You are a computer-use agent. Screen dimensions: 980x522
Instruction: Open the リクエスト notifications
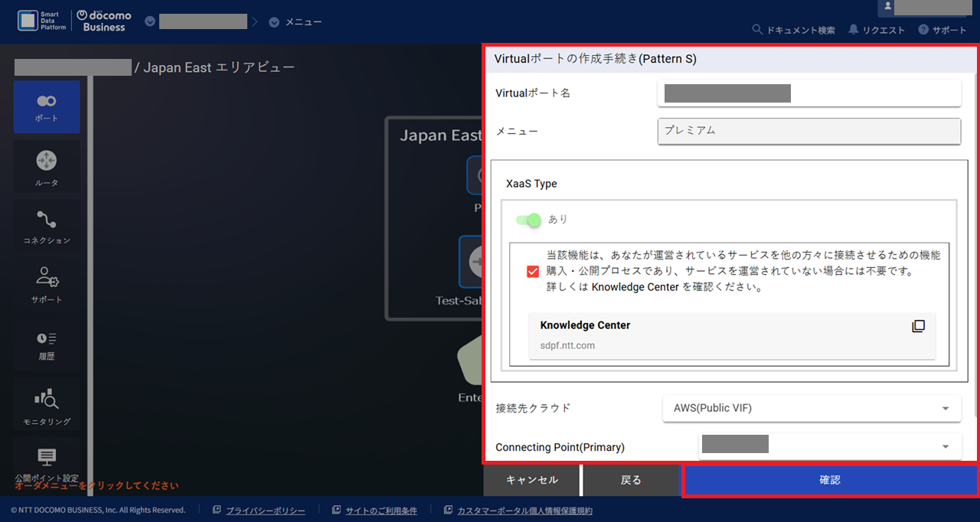[877, 29]
